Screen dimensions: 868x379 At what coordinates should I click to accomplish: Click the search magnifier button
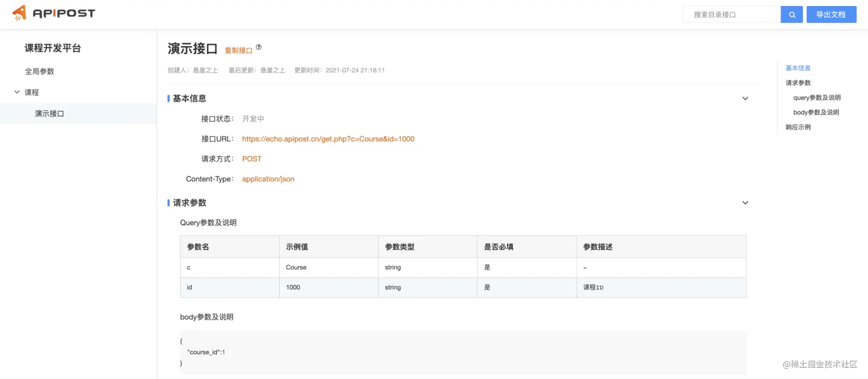pyautogui.click(x=792, y=14)
